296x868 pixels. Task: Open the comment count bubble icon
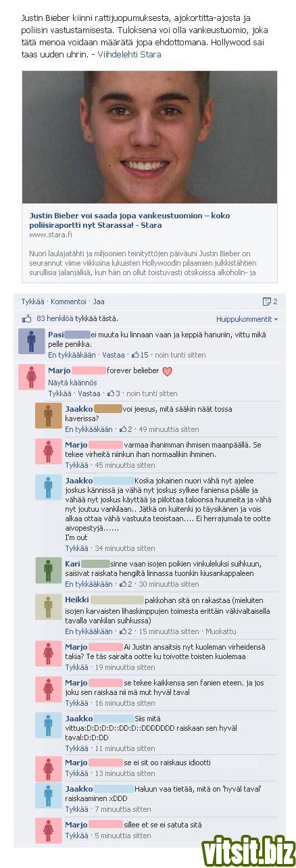pos(269,302)
